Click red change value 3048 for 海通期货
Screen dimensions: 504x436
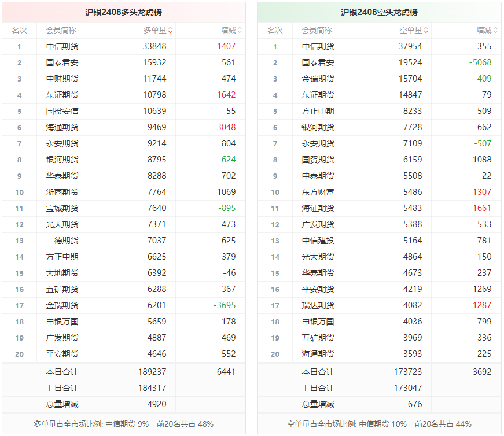click(226, 127)
